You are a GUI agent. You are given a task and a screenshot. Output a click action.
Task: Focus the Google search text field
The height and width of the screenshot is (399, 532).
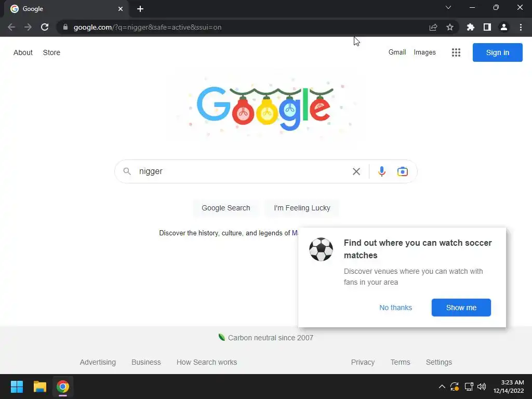pos(241,171)
